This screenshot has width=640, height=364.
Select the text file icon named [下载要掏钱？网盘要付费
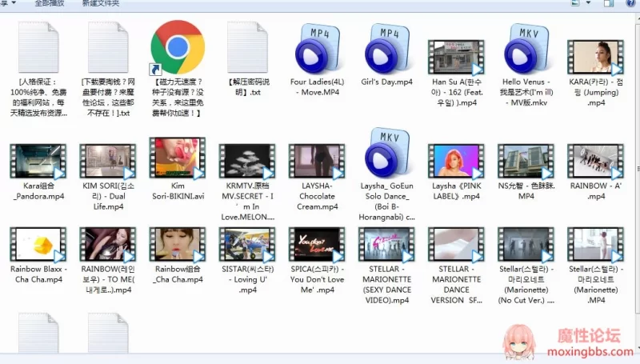tap(108, 47)
